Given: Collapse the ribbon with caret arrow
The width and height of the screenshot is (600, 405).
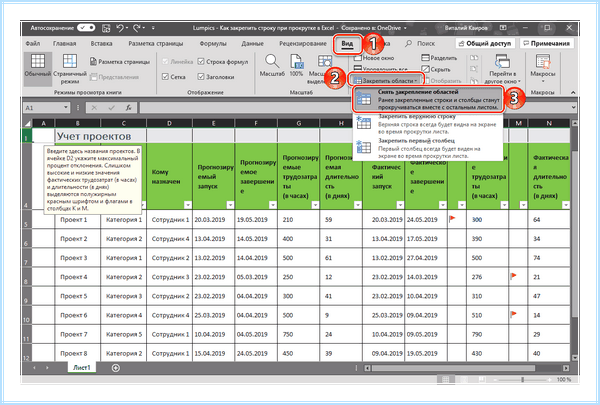Looking at the screenshot, I should (x=573, y=92).
